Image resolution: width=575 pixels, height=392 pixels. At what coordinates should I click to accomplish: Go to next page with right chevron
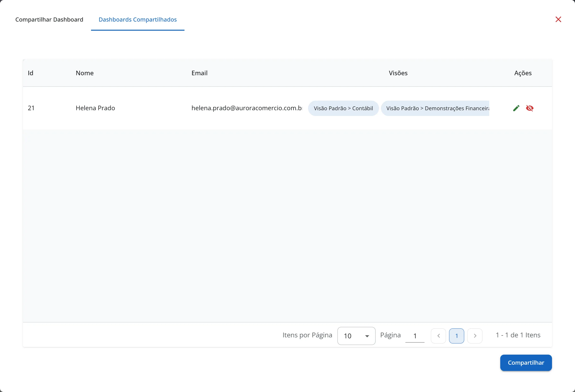(x=475, y=336)
